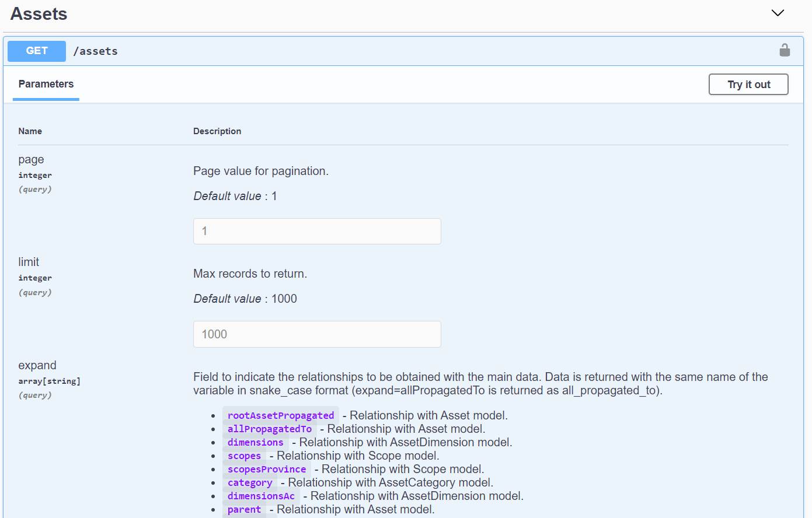Click the scopesProvince code label
The width and height of the screenshot is (812, 518).
coord(266,469)
